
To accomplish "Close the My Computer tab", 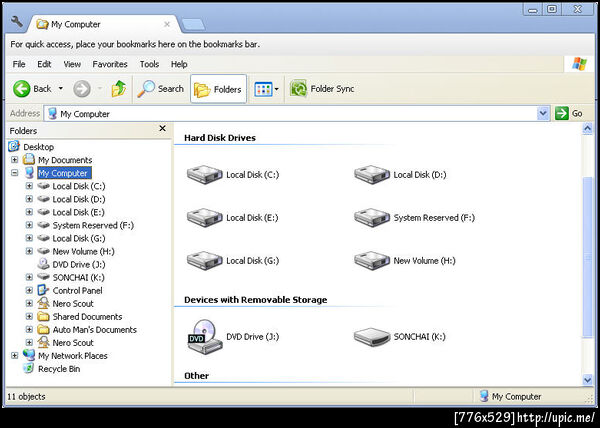I will tap(167, 24).
